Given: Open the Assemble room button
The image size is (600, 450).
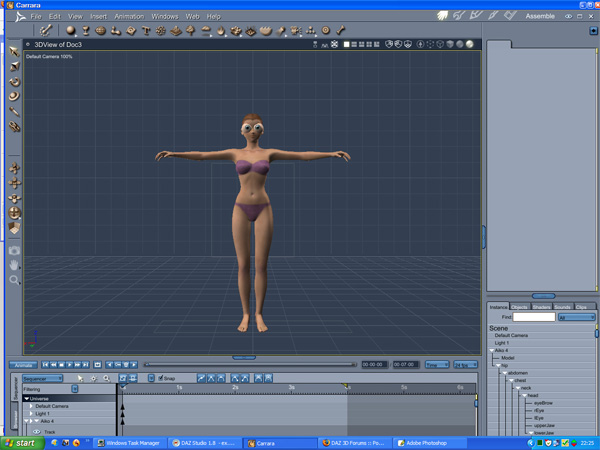Looking at the screenshot, I should (x=540, y=16).
